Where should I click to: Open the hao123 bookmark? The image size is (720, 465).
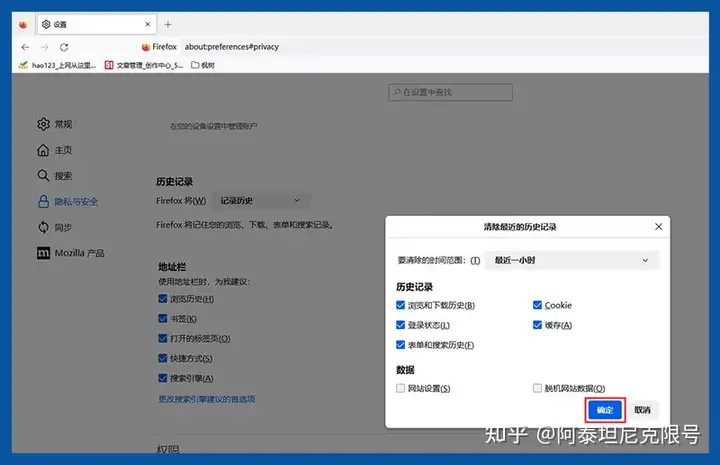click(57, 65)
